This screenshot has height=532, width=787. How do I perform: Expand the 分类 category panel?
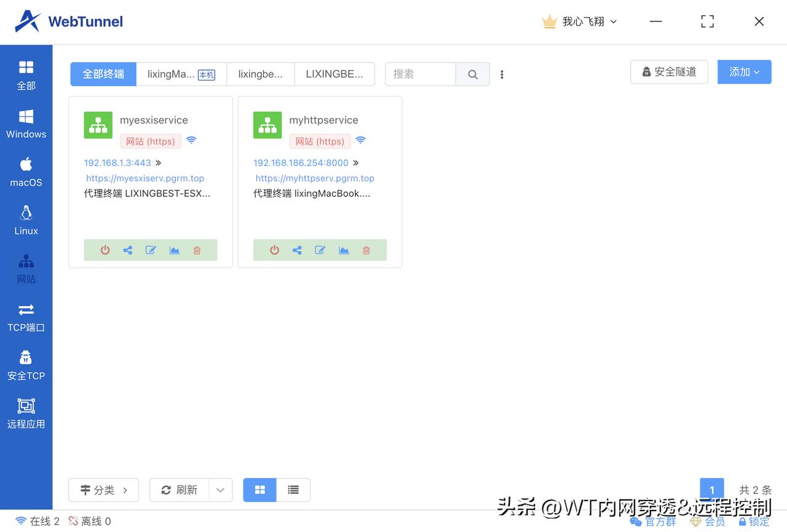coord(104,490)
